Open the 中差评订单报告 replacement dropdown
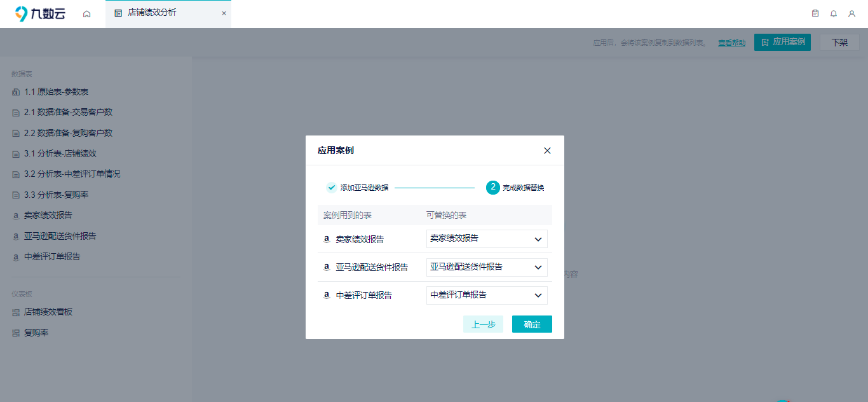This screenshot has height=402, width=868. [487, 295]
